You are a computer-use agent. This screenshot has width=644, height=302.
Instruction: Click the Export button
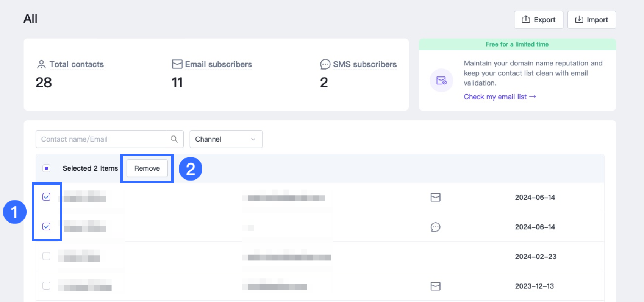538,20
